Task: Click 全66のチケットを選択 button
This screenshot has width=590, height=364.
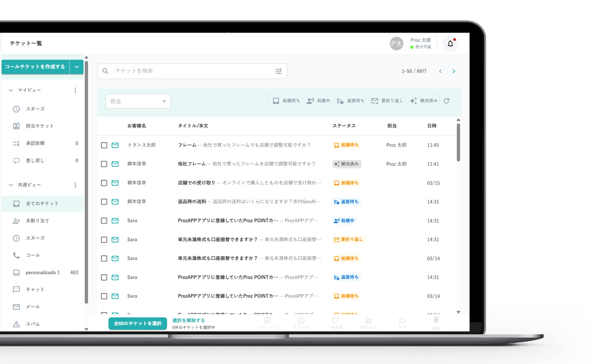Action: (x=138, y=324)
